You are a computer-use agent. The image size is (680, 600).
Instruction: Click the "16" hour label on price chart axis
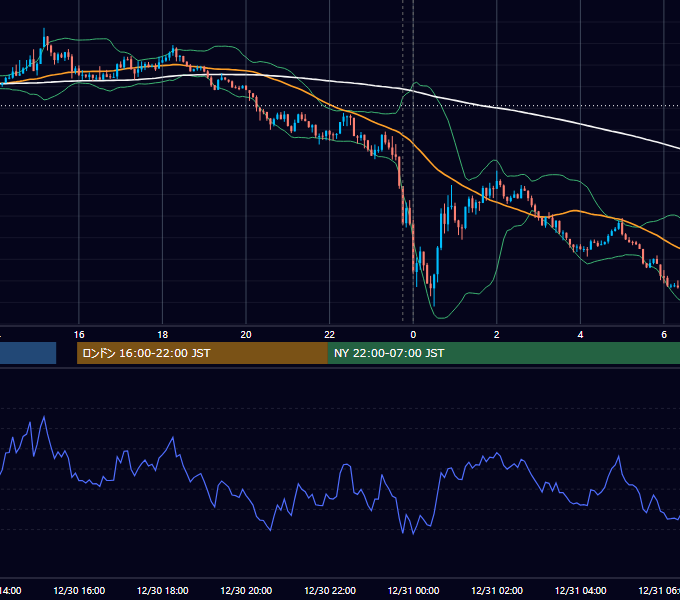79,334
